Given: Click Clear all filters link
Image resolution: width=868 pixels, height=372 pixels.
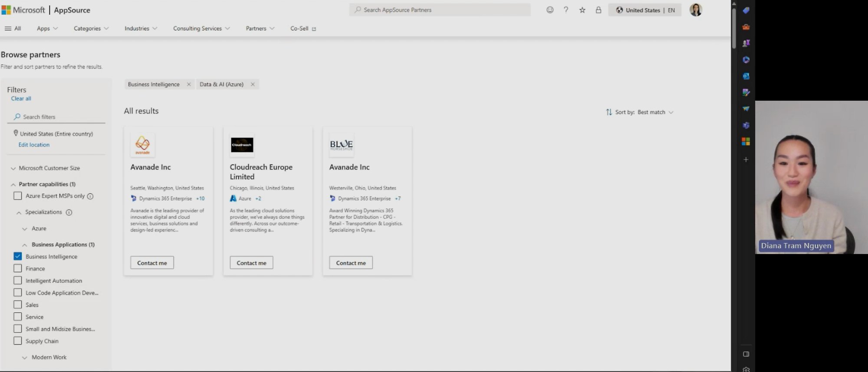Looking at the screenshot, I should coord(21,98).
